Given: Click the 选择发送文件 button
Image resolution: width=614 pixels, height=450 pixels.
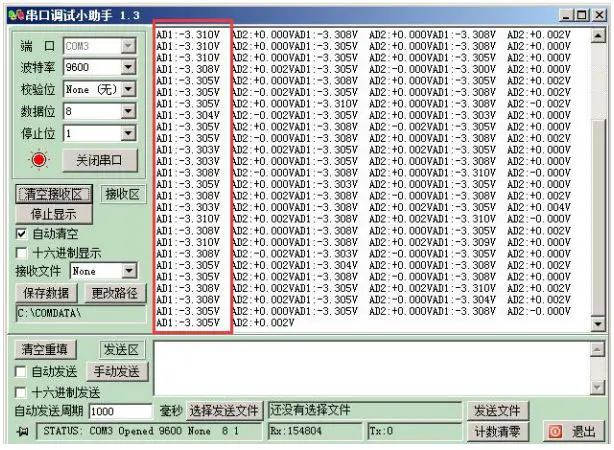Looking at the screenshot, I should pos(224,411).
